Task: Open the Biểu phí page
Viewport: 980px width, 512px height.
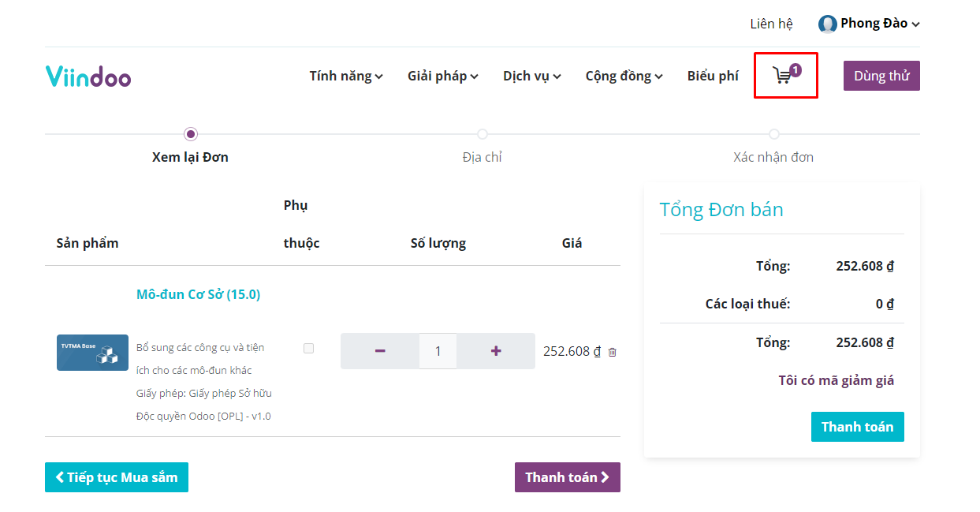Action: click(x=713, y=76)
